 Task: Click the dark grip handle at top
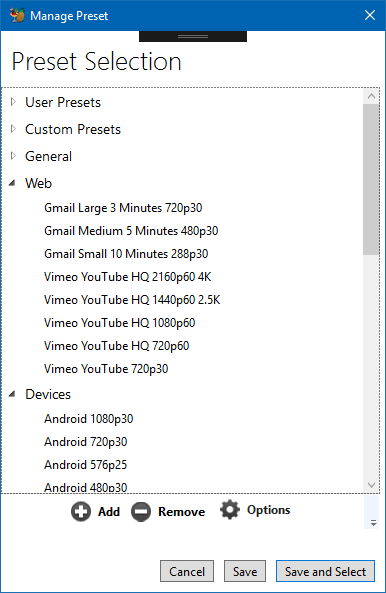pos(193,36)
